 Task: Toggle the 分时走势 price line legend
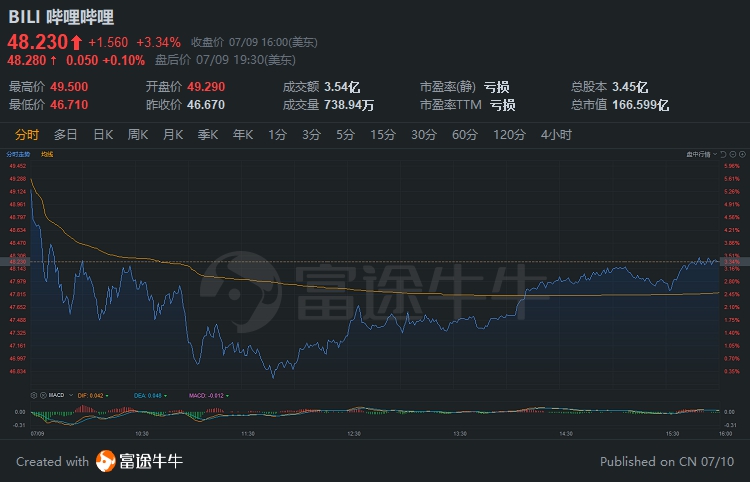[18, 155]
